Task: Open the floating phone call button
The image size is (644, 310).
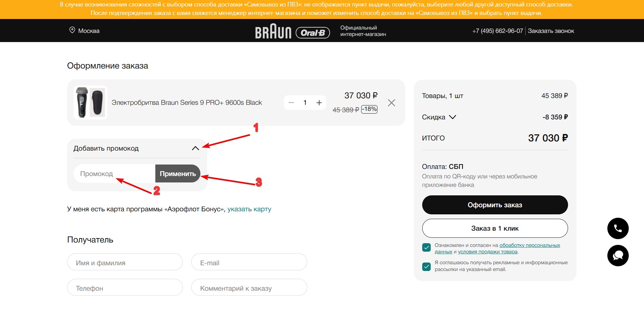Action: pyautogui.click(x=618, y=228)
